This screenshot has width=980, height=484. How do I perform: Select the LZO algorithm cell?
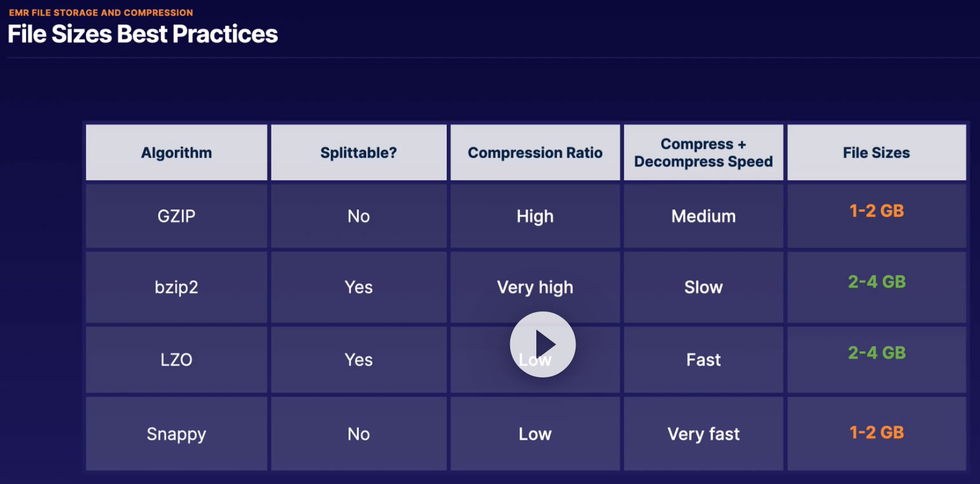pos(176,360)
